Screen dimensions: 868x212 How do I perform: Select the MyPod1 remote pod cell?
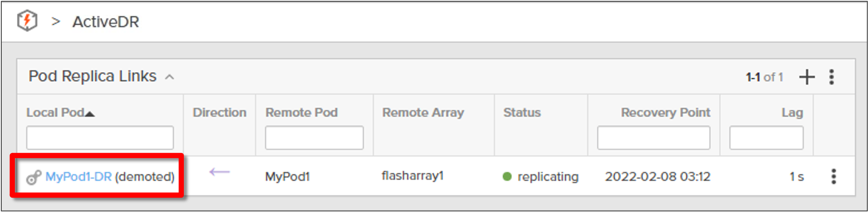tap(287, 177)
